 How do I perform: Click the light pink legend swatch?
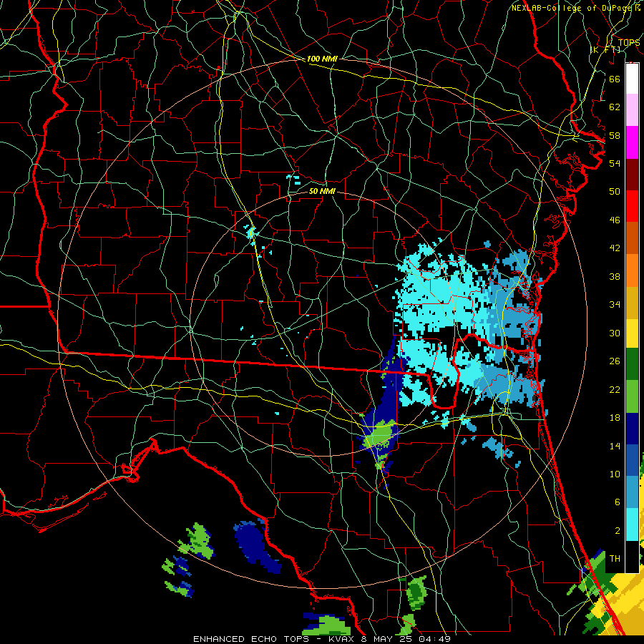[632, 110]
